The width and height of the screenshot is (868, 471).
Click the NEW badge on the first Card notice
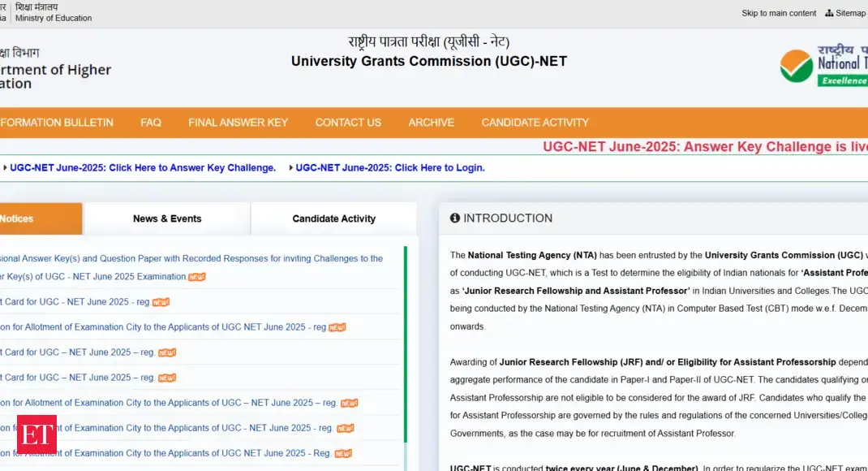point(161,302)
